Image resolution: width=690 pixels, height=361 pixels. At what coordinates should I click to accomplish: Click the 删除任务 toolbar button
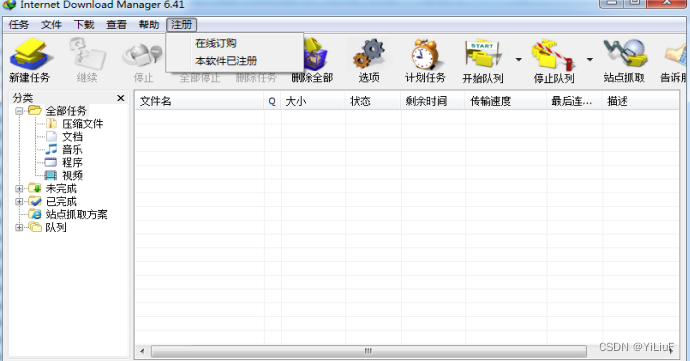[x=256, y=78]
